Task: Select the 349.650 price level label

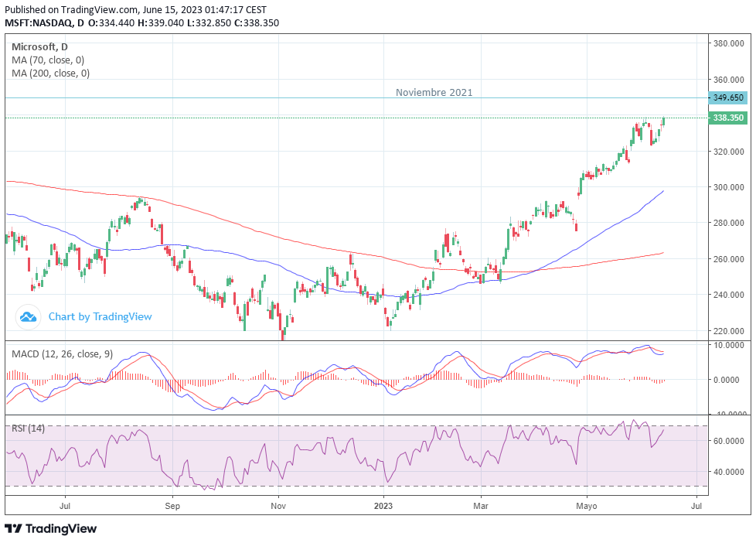Action: point(727,98)
